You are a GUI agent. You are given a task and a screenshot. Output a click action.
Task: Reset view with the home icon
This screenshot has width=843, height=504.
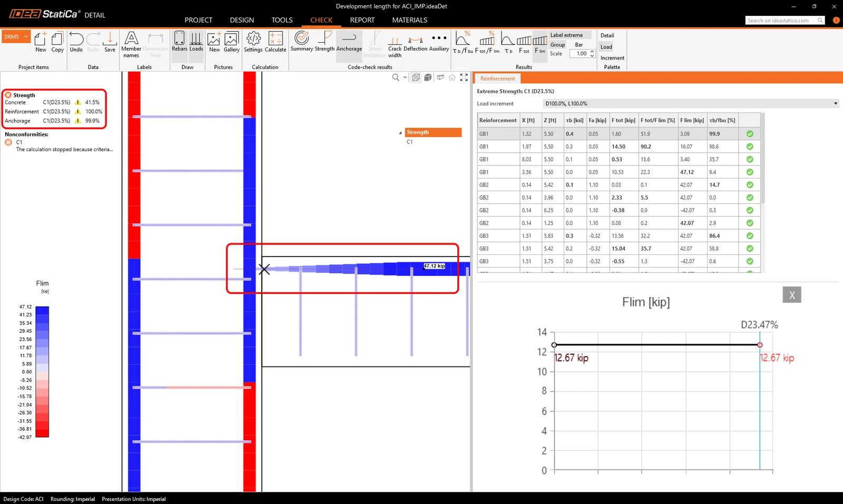point(452,77)
